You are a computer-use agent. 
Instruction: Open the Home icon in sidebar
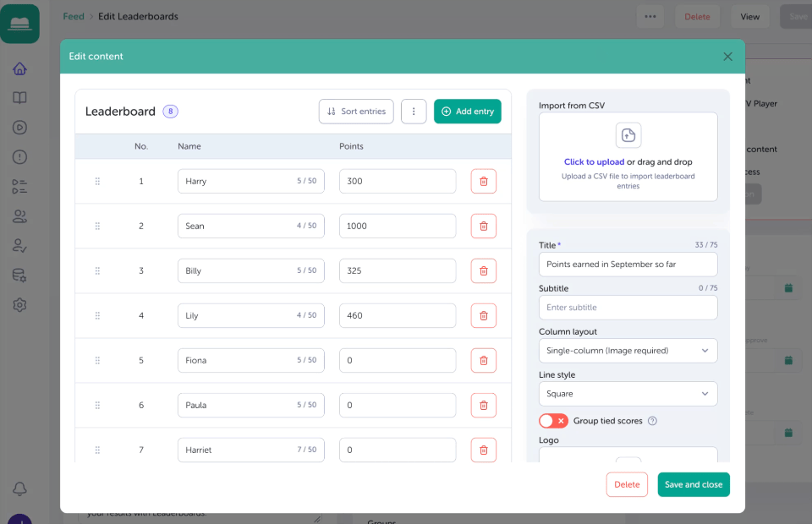(19, 68)
